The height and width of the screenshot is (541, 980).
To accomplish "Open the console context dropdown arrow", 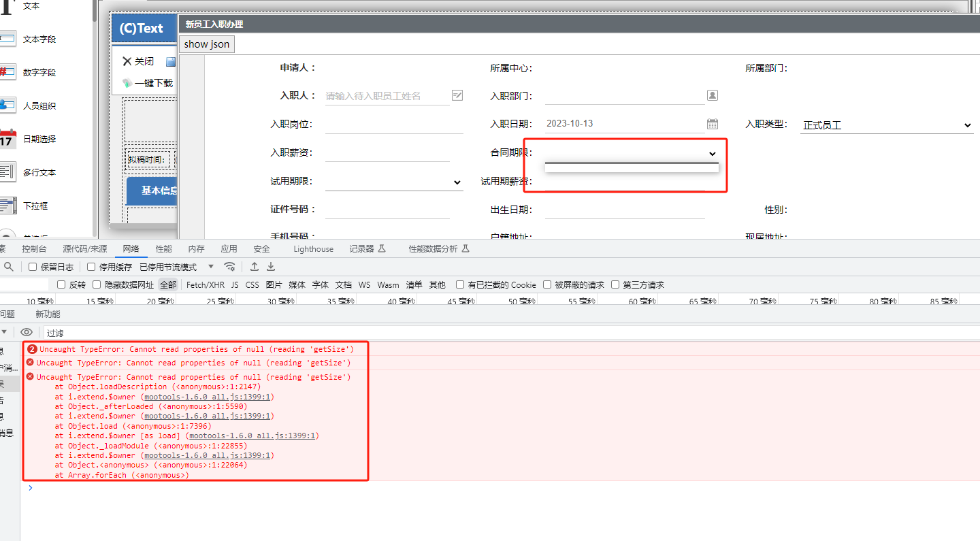I will 4,332.
